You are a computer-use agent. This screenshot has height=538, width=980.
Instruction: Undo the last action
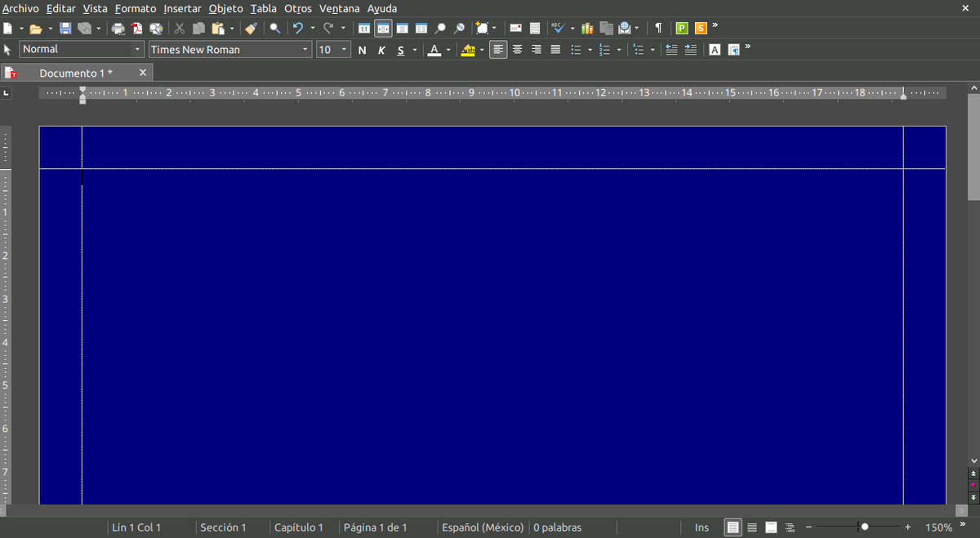298,29
